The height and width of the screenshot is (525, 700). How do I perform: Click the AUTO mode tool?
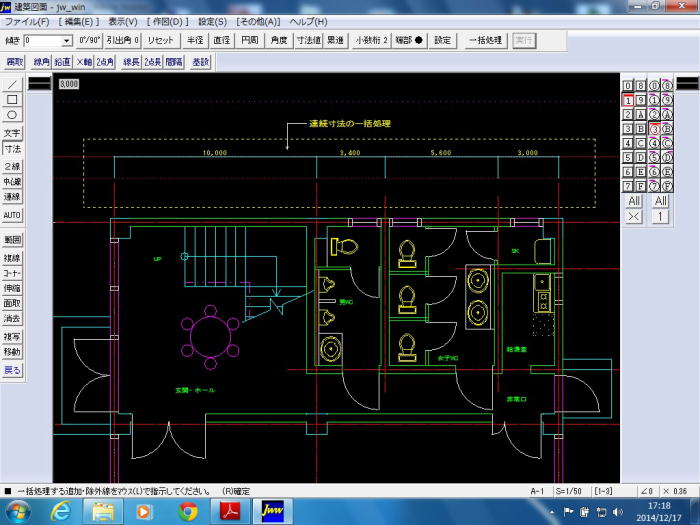12,215
